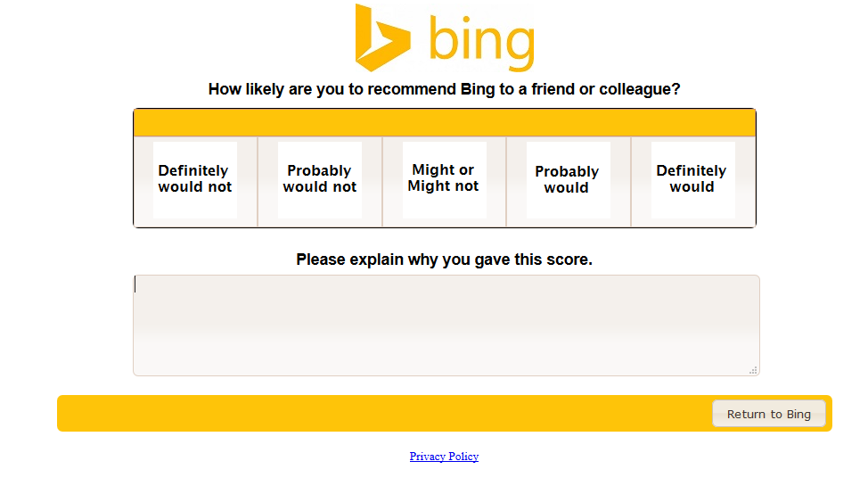The width and height of the screenshot is (868, 486).
Task: Choose the 'Probably would not' option
Action: point(320,179)
